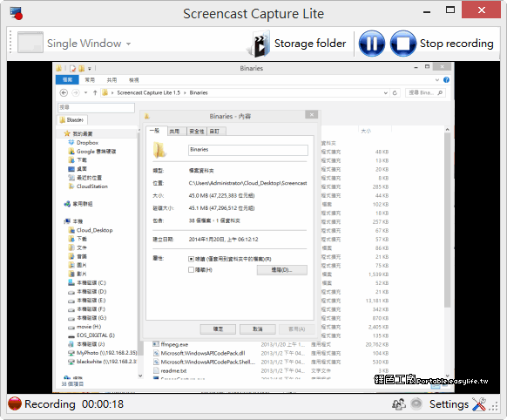Click the 確定 OK button in properties dialog
The image size is (507, 420).
[218, 329]
